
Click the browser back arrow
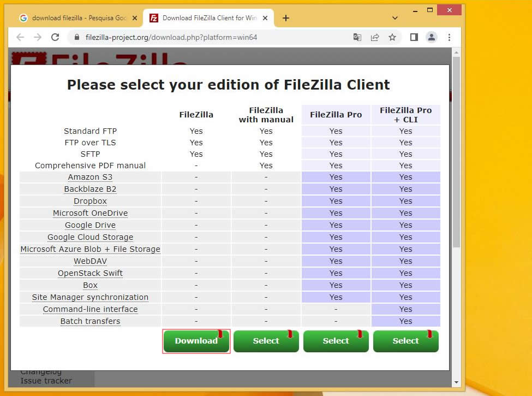tap(20, 37)
